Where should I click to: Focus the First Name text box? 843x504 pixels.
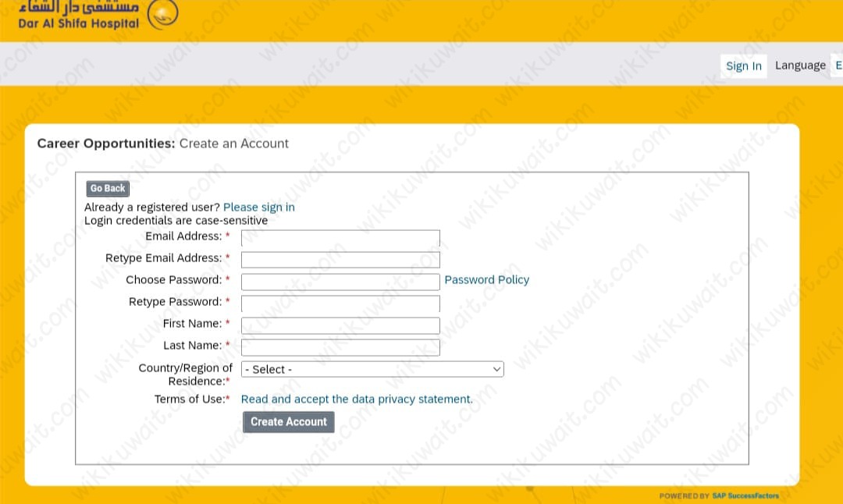click(340, 325)
